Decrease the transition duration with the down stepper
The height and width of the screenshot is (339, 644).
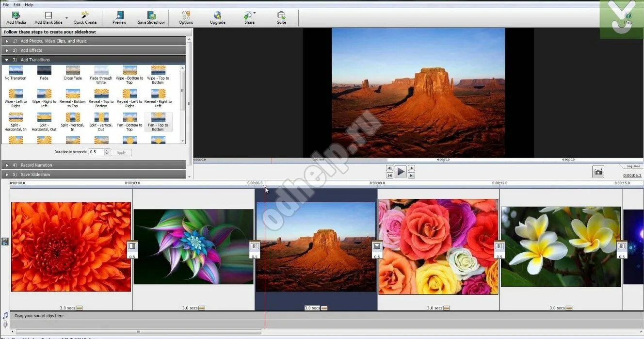pyautogui.click(x=107, y=154)
